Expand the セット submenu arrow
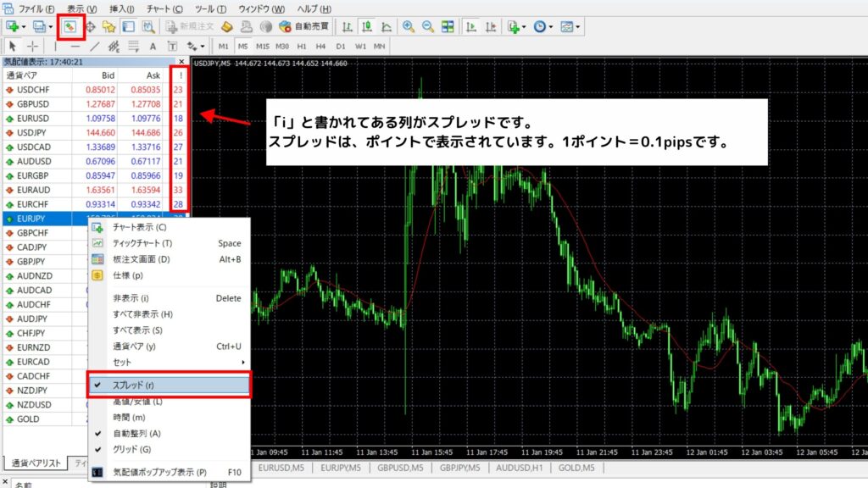Image resolution: width=868 pixels, height=488 pixels. (244, 362)
